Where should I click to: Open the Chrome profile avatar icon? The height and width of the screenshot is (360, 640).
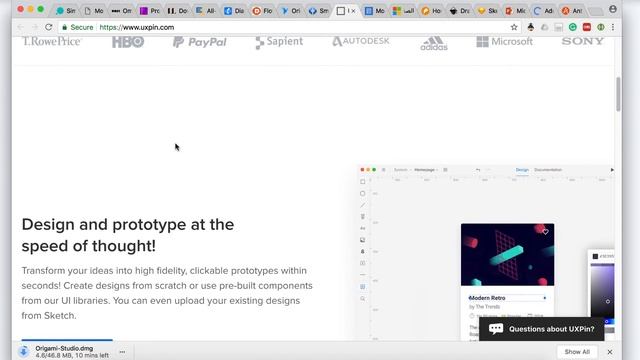coord(613,9)
